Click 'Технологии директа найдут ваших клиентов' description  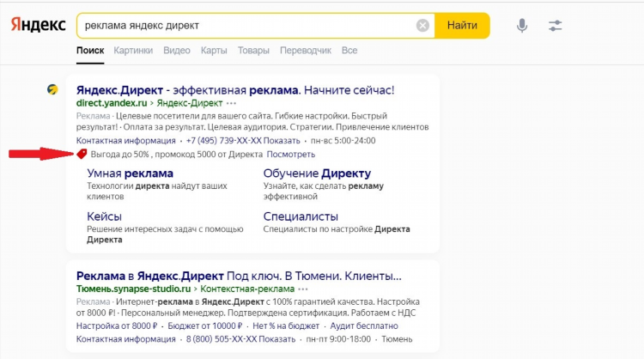point(157,191)
